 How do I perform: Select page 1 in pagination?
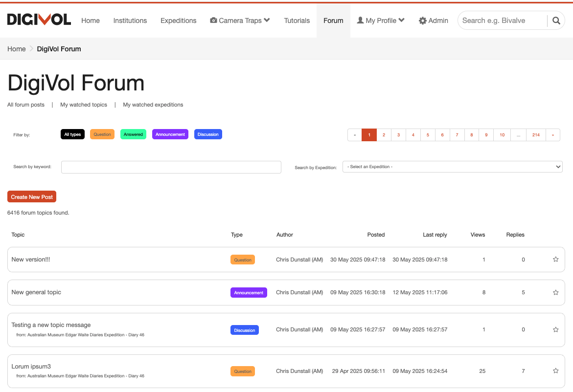point(369,135)
